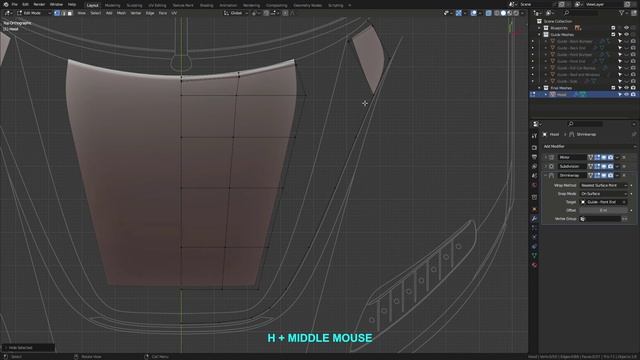Adjust the Shrinkwrap Offset slider
The image size is (640, 360).
(x=603, y=210)
